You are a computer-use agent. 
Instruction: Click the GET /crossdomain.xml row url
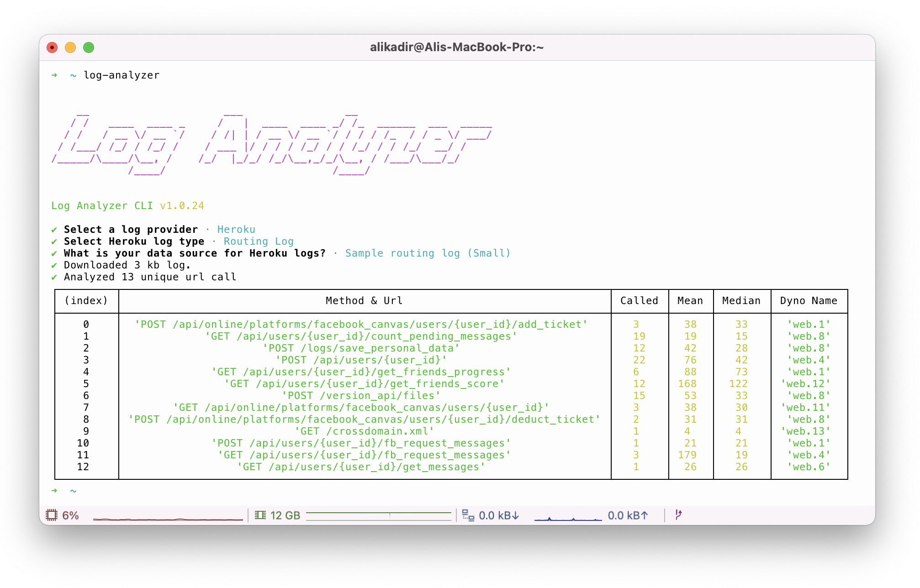(x=364, y=431)
